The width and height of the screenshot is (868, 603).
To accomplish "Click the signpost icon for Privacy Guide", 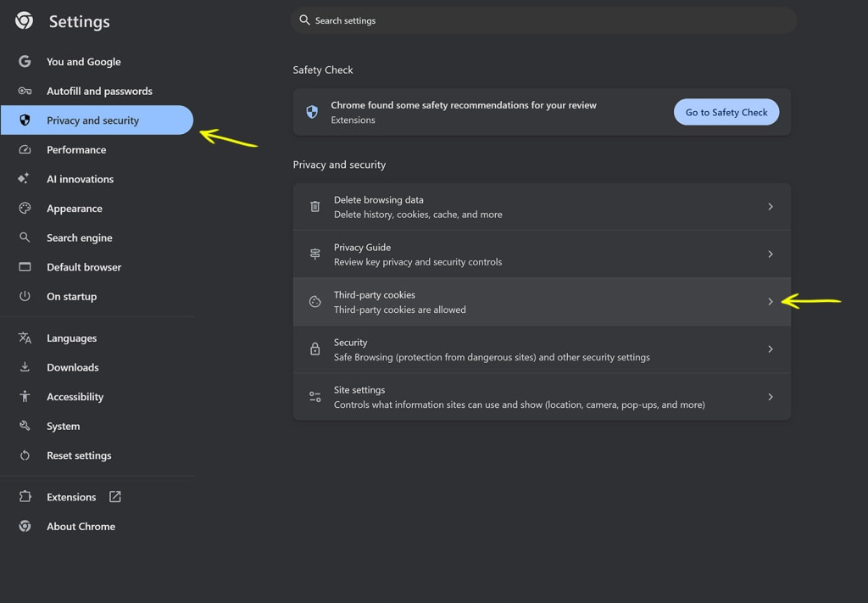I will point(315,254).
